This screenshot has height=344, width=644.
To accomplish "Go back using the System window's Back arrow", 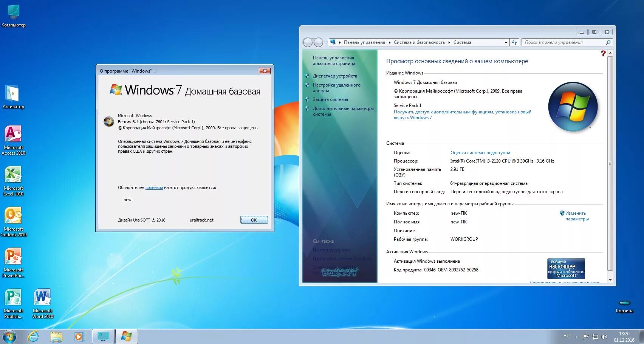I will click(308, 42).
